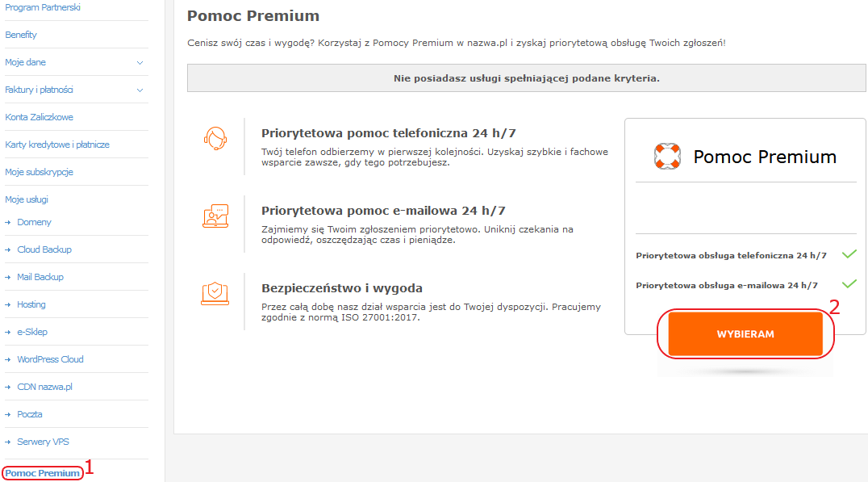This screenshot has height=482, width=868.
Task: Open the Cloud Backup service
Action: click(44, 249)
